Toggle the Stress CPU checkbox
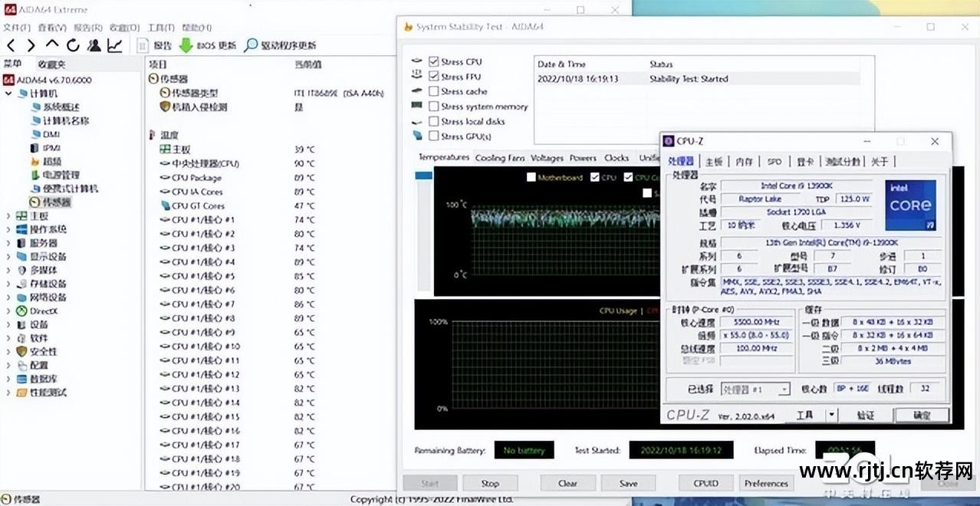The width and height of the screenshot is (980, 506). point(434,62)
